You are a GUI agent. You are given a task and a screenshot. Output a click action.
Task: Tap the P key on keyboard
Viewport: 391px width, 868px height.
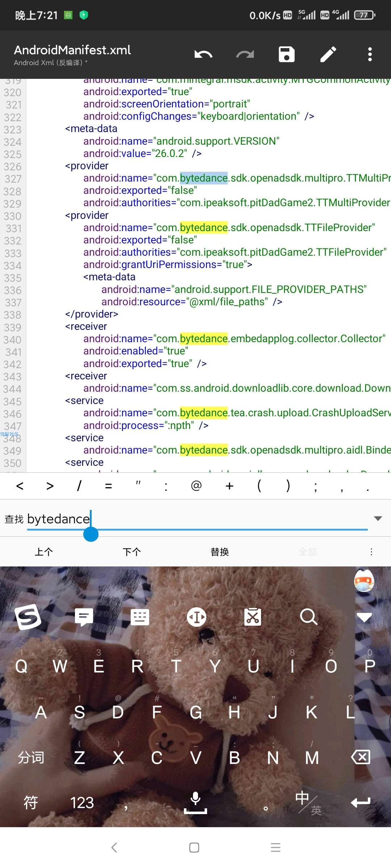(x=370, y=665)
